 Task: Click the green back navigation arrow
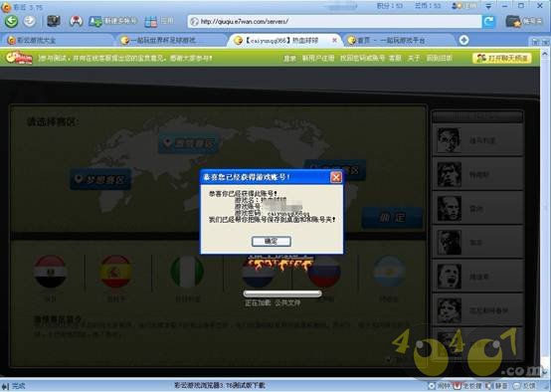[x=11, y=22]
